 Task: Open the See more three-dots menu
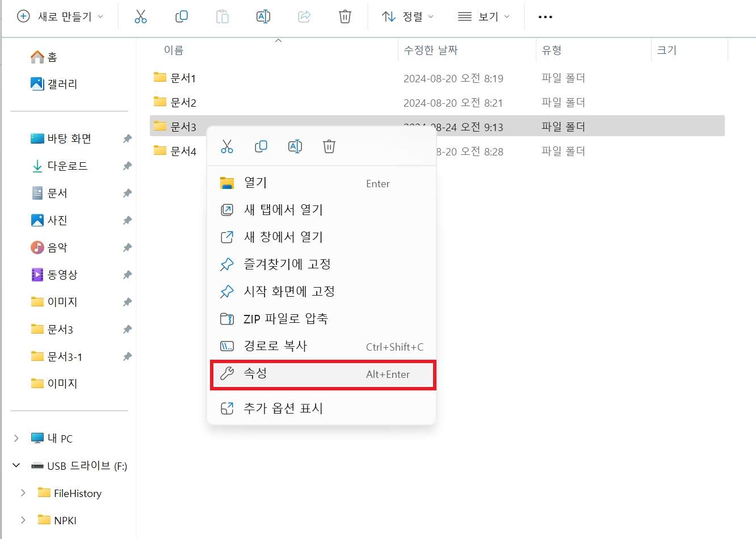point(545,17)
